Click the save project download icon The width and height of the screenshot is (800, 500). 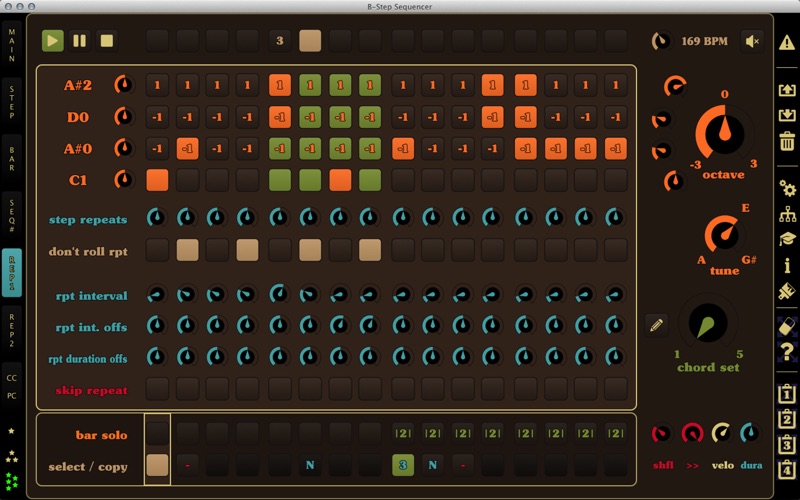(787, 114)
